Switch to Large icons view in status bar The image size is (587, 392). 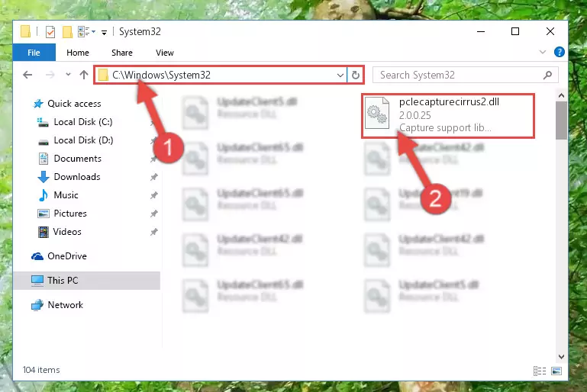point(556,371)
